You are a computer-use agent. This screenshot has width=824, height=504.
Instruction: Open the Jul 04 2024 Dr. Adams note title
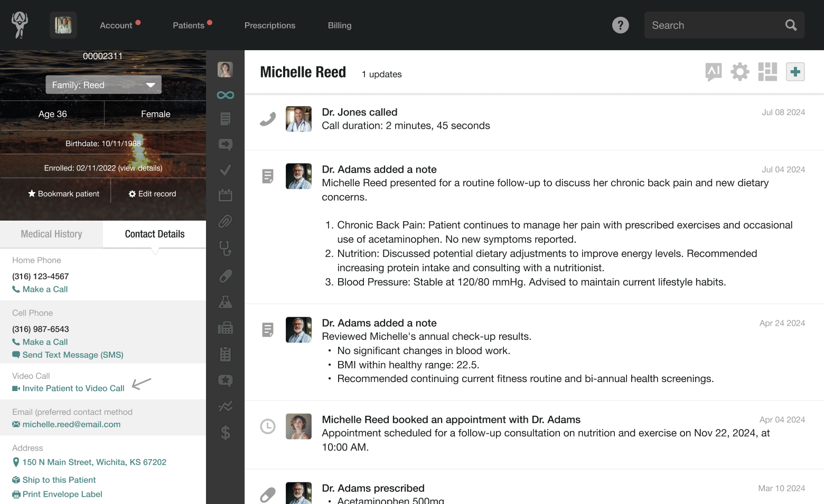[379, 169]
